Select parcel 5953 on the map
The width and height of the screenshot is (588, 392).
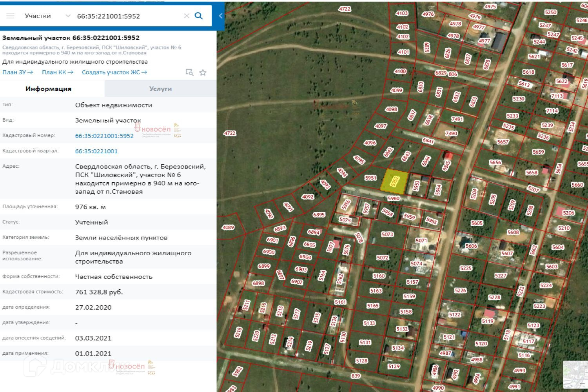click(416, 185)
